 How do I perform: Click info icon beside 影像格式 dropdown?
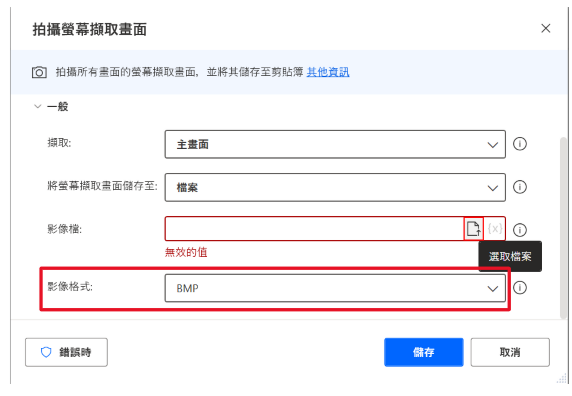[520, 288]
